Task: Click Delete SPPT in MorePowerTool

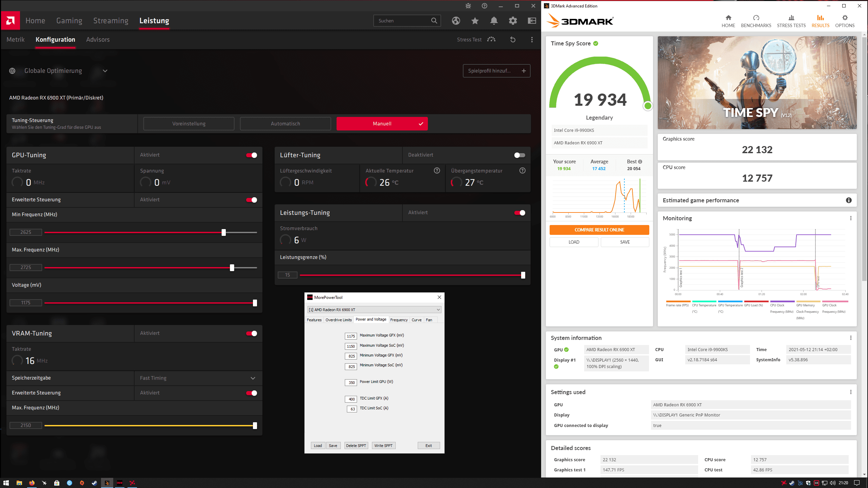Action: point(356,446)
